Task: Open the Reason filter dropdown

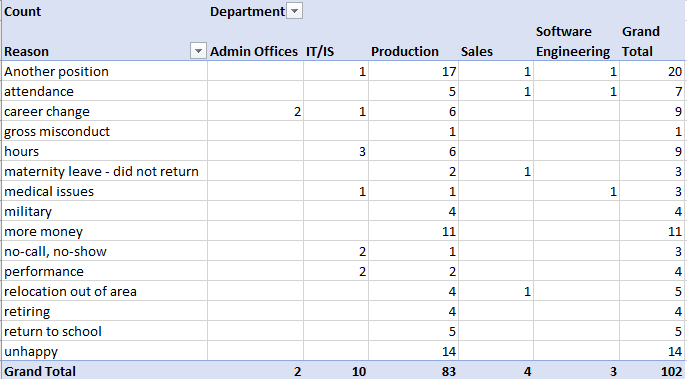Action: [198, 51]
